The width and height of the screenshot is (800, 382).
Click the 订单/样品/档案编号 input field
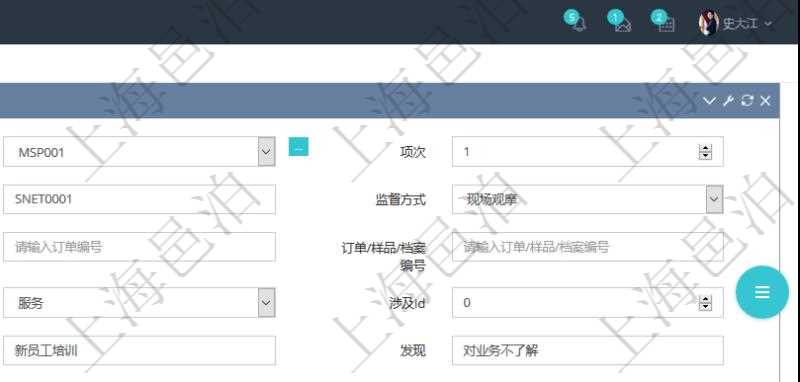pos(587,247)
